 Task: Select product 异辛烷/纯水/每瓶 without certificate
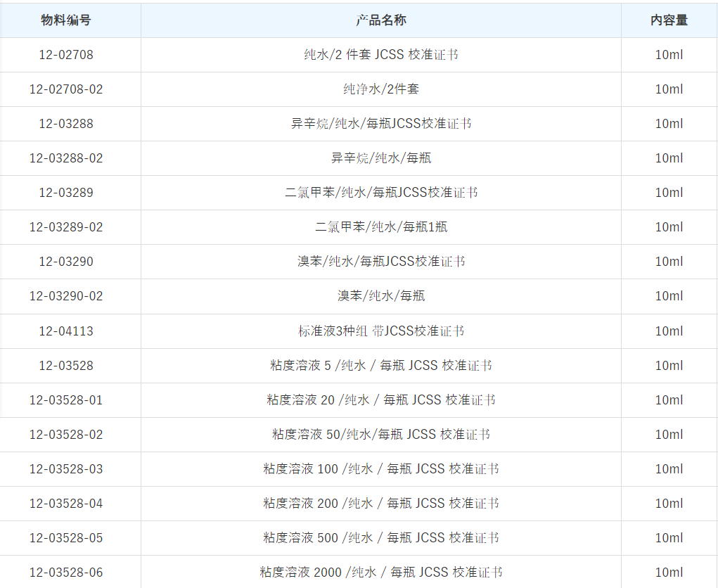[x=380, y=158]
